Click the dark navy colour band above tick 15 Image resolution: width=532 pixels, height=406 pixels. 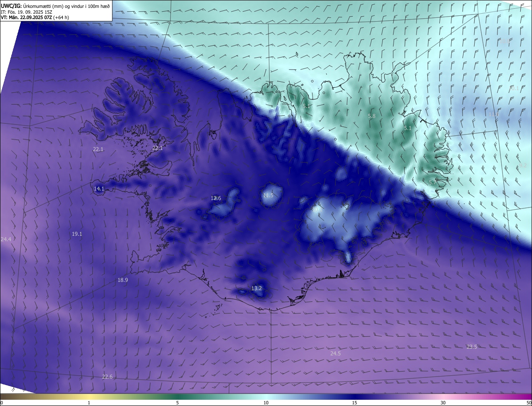click(355, 396)
